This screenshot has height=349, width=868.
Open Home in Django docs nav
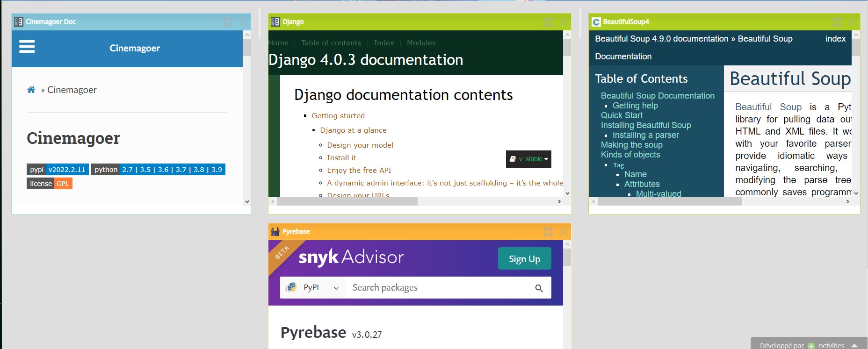point(278,43)
